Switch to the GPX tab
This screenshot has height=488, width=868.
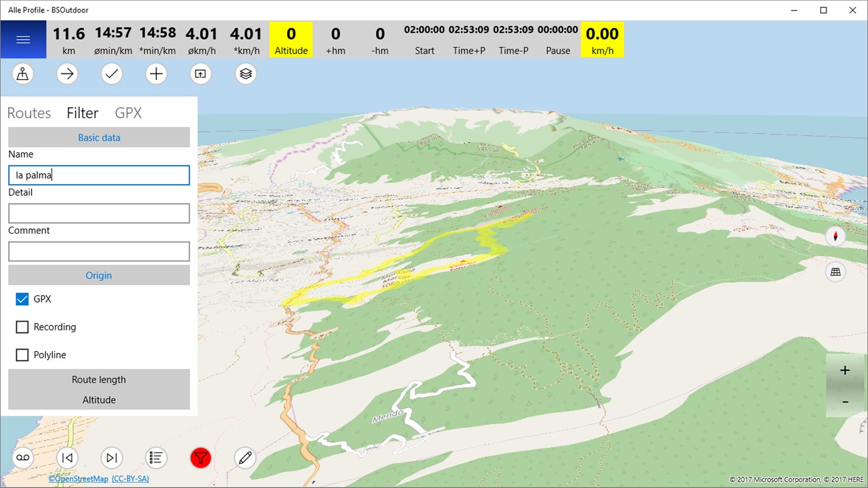tap(128, 113)
